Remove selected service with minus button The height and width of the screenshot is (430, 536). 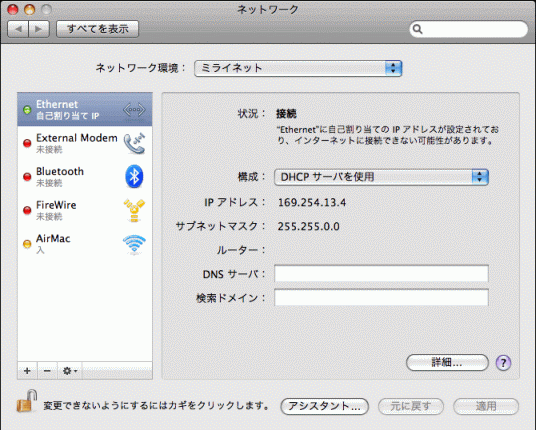coord(48,371)
